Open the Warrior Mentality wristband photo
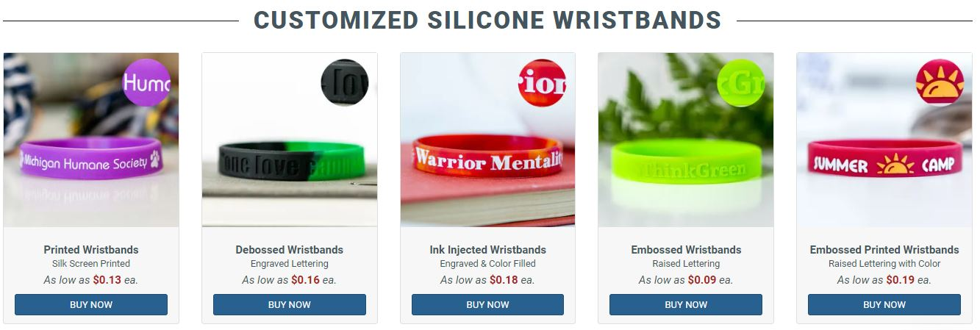This screenshot has width=980, height=330. click(x=487, y=140)
